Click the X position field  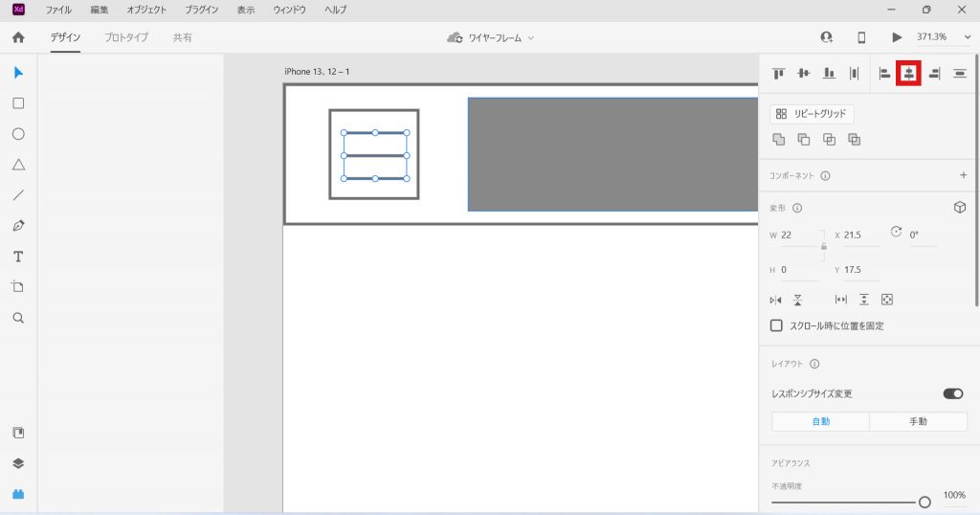(862, 235)
